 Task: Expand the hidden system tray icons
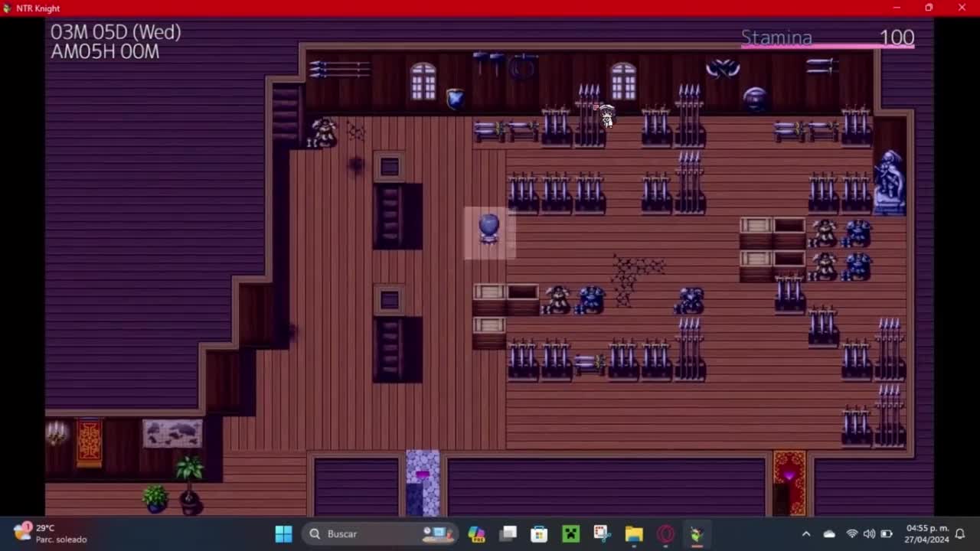pyautogui.click(x=805, y=533)
